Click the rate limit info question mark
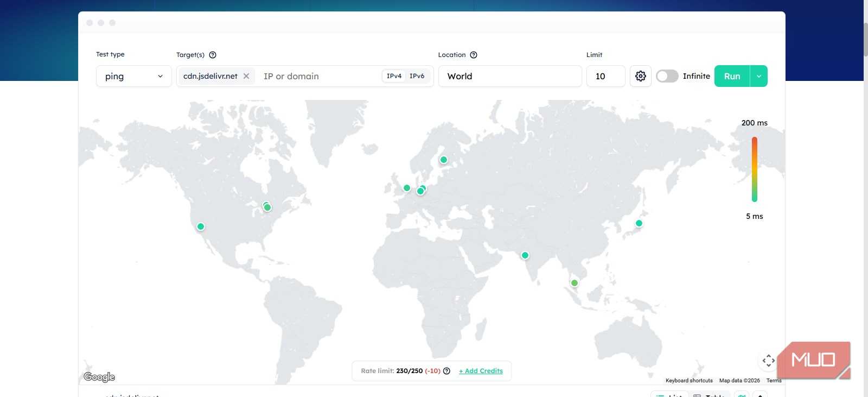868x397 pixels. 446,371
